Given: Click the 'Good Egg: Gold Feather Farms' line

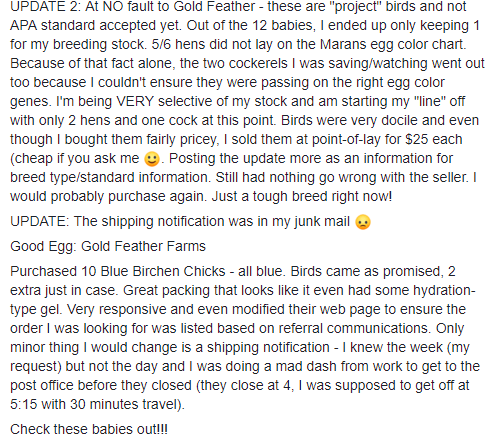Looking at the screenshot, I should coord(108,246).
